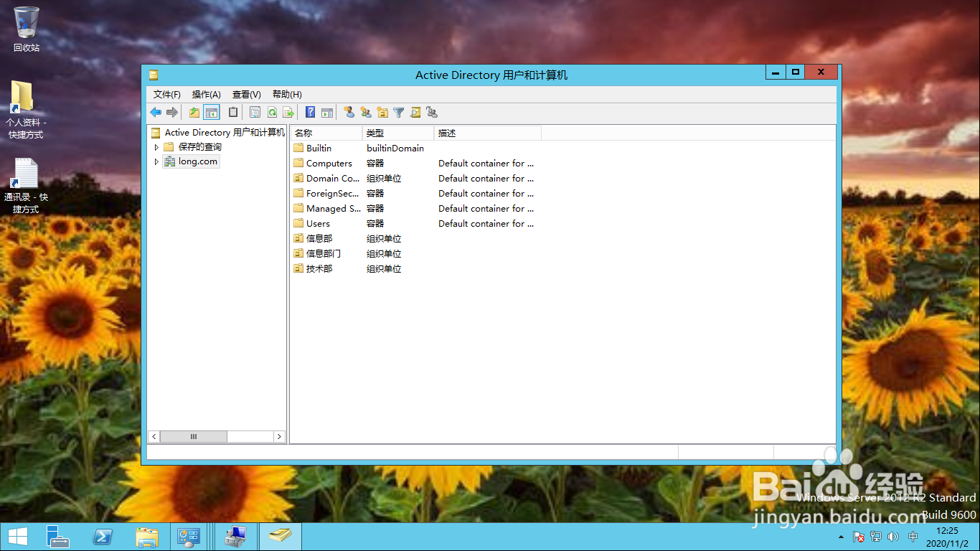
Task: Create new group toolbar icon
Action: [366, 113]
